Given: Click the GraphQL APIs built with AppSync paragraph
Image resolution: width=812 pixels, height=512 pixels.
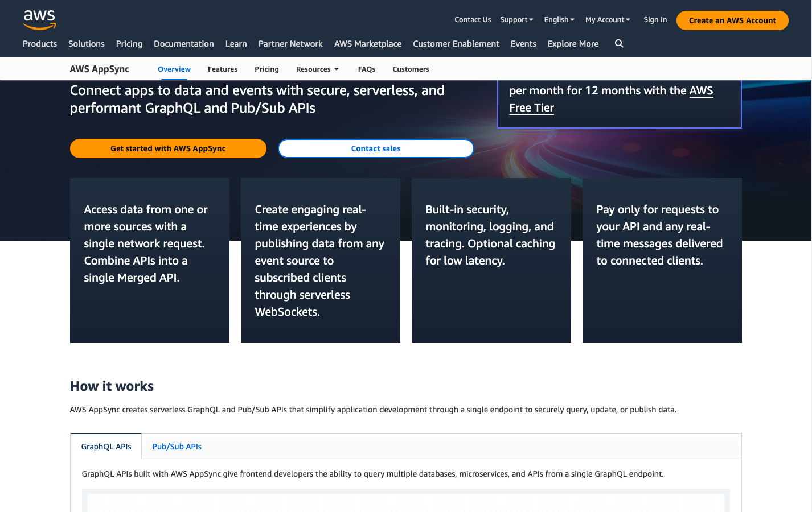Looking at the screenshot, I should point(373,474).
